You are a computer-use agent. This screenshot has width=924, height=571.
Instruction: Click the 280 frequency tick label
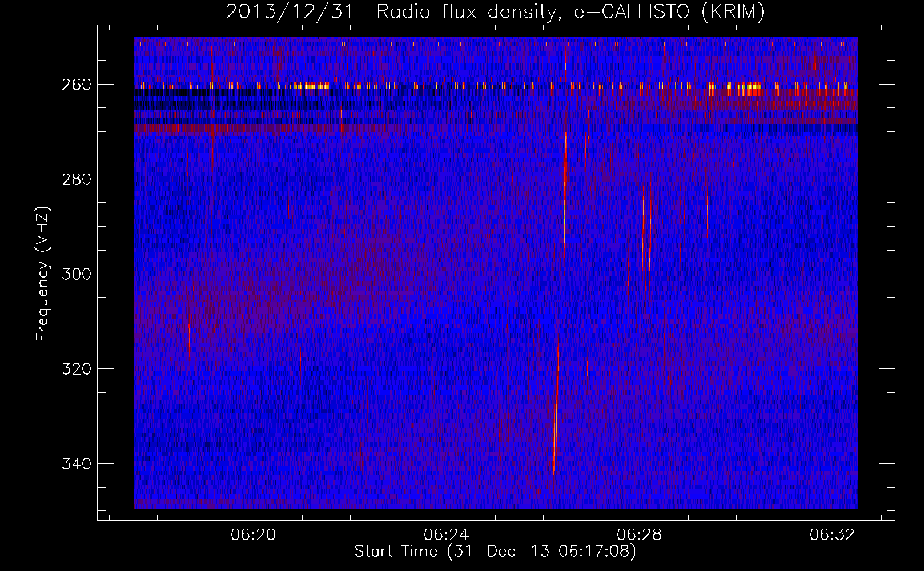(x=76, y=179)
